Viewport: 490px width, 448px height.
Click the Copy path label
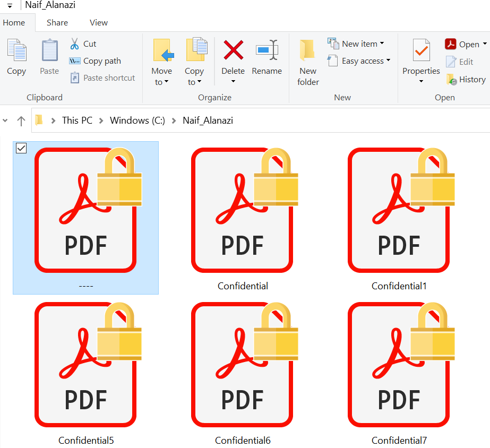click(x=102, y=61)
